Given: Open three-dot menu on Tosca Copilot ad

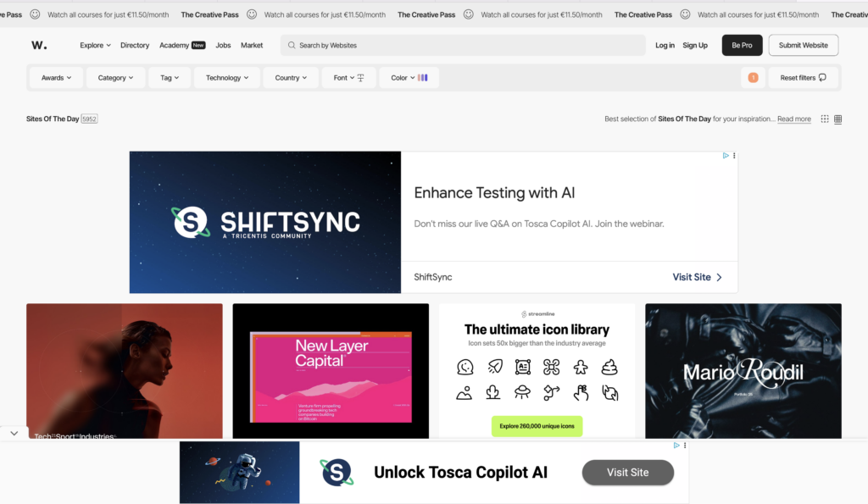Looking at the screenshot, I should (685, 446).
